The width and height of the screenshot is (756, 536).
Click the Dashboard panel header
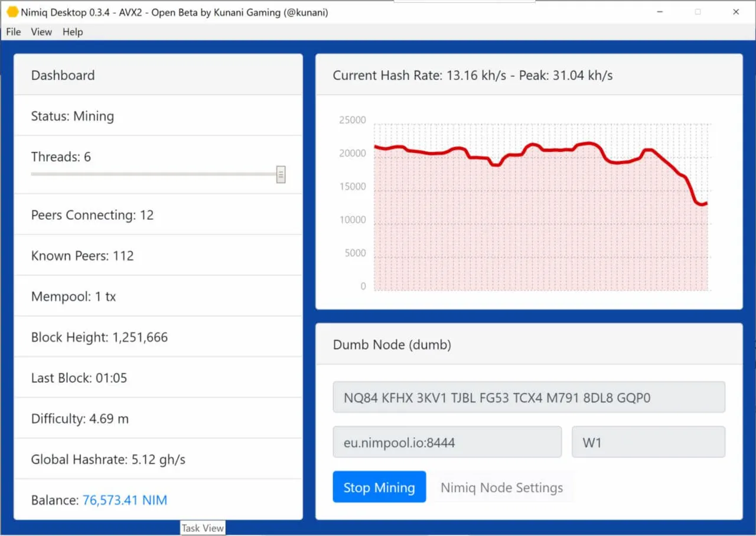(158, 75)
